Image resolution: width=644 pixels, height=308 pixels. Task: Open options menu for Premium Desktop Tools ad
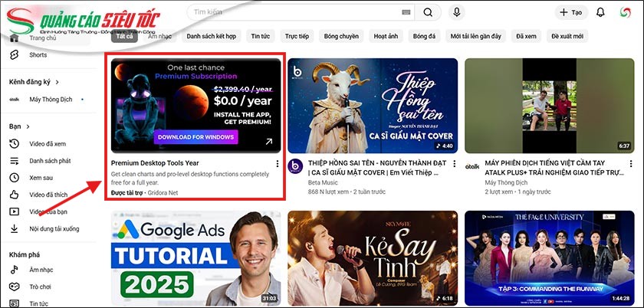pos(278,164)
